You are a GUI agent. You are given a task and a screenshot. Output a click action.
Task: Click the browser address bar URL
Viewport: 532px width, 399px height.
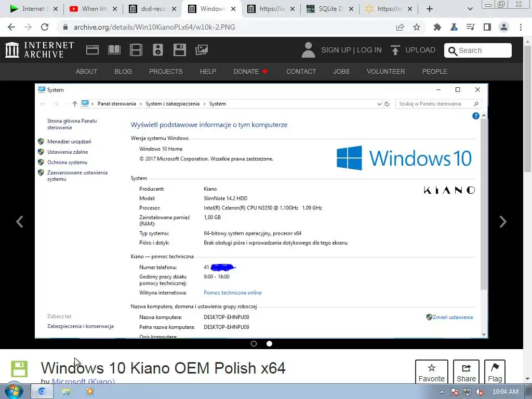[x=154, y=27]
